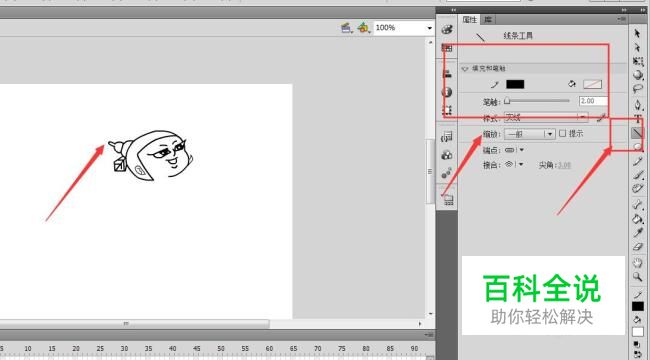Open the Color panel icon
This screenshot has height=360, width=650.
pos(447,29)
